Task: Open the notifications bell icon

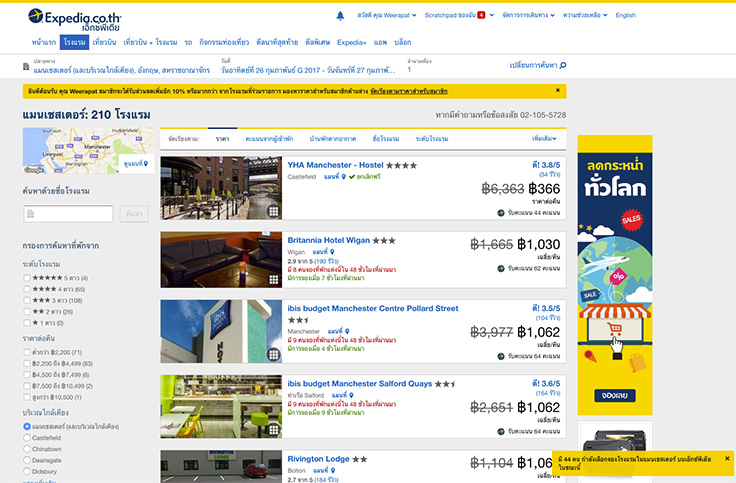Action: click(x=340, y=15)
